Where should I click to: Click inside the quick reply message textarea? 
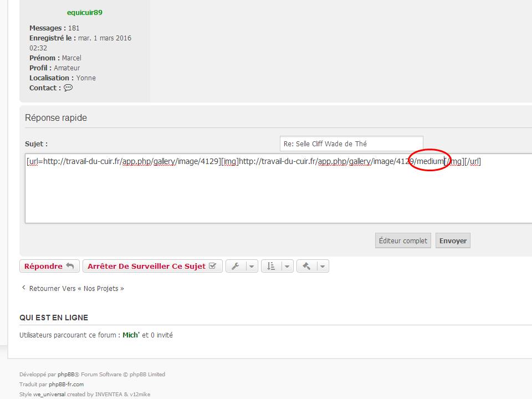click(277, 194)
